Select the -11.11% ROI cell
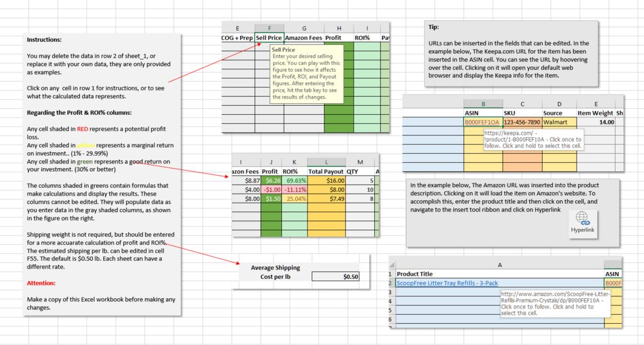 [295, 190]
